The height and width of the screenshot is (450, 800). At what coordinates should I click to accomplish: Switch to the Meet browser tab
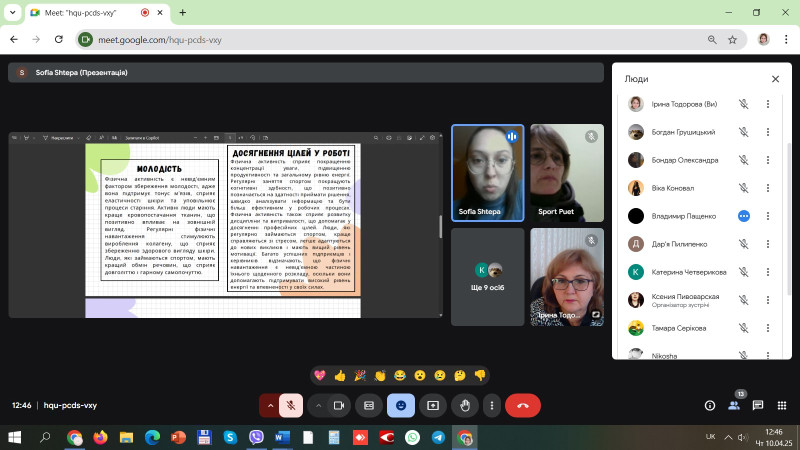85,13
